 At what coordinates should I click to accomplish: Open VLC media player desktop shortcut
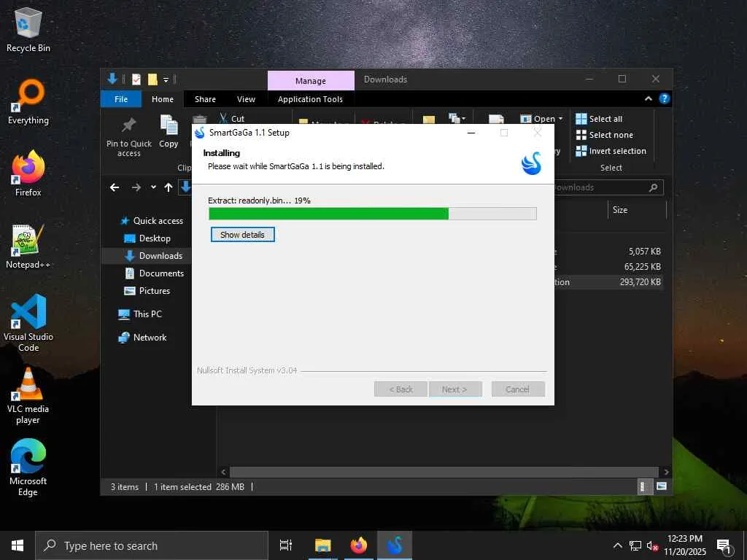click(28, 396)
